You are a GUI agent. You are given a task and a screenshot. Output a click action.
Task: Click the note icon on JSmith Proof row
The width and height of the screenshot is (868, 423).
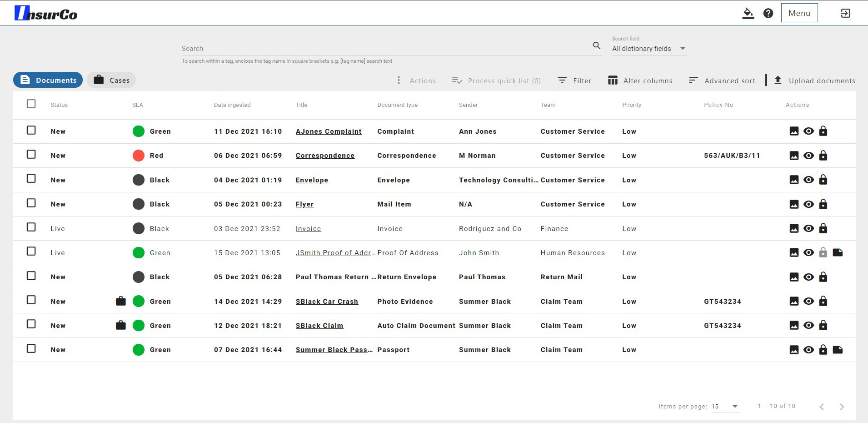click(x=838, y=253)
